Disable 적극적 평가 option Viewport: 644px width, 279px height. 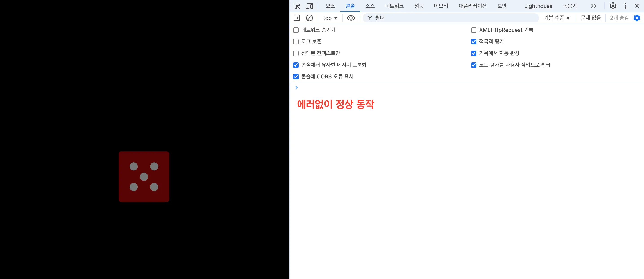474,41
